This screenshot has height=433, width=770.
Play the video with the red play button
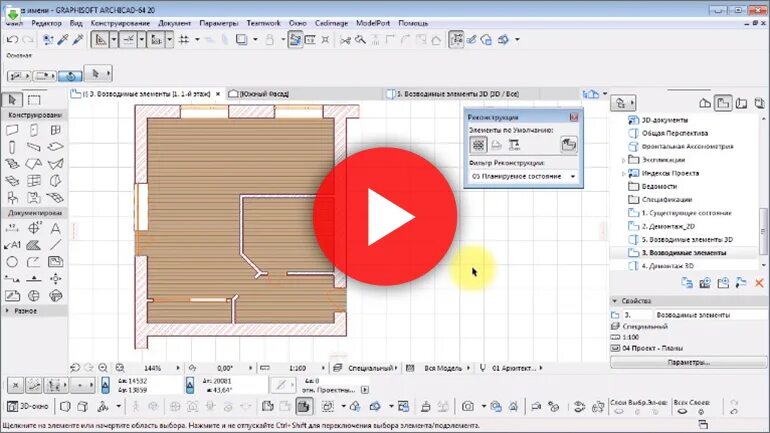[385, 216]
